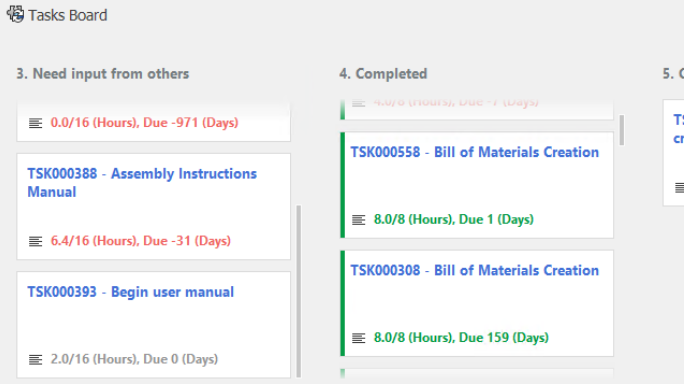Open TSK000393 Begin user manual link
Image resolution: width=684 pixels, height=384 pixels.
[130, 292]
